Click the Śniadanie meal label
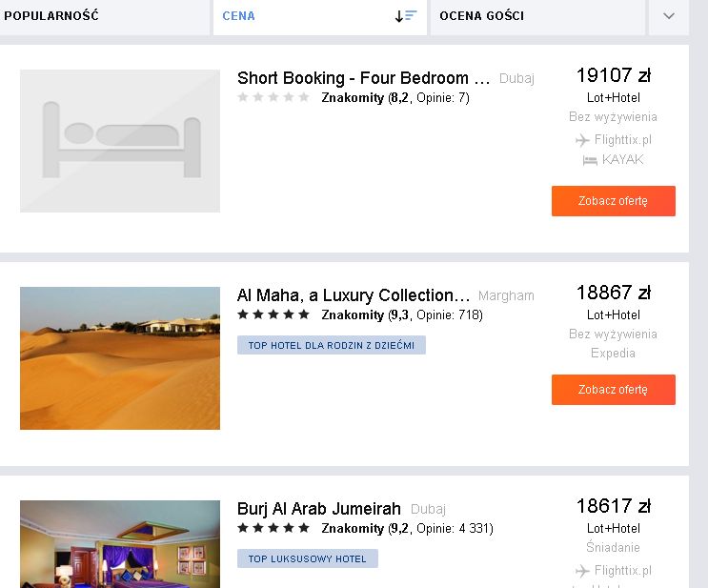Image resolution: width=708 pixels, height=588 pixels. tap(613, 547)
